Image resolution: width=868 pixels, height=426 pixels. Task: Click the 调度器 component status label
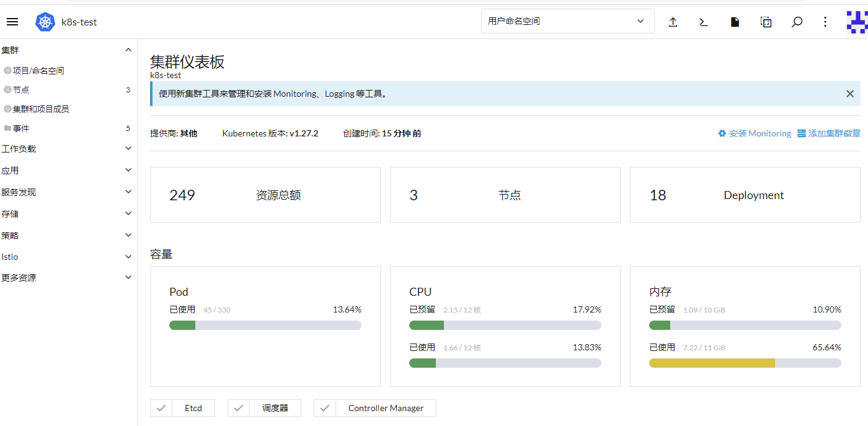click(x=275, y=408)
